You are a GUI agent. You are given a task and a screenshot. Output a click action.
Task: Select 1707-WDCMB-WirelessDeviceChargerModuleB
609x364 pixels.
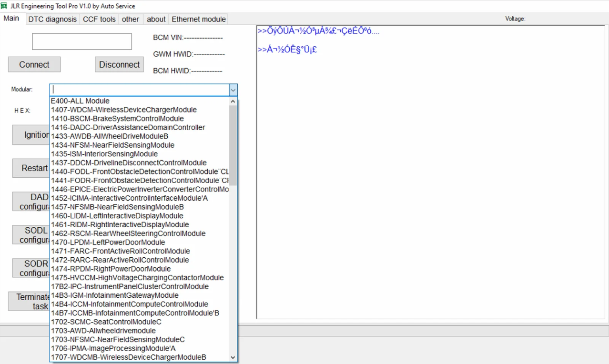click(x=139, y=357)
